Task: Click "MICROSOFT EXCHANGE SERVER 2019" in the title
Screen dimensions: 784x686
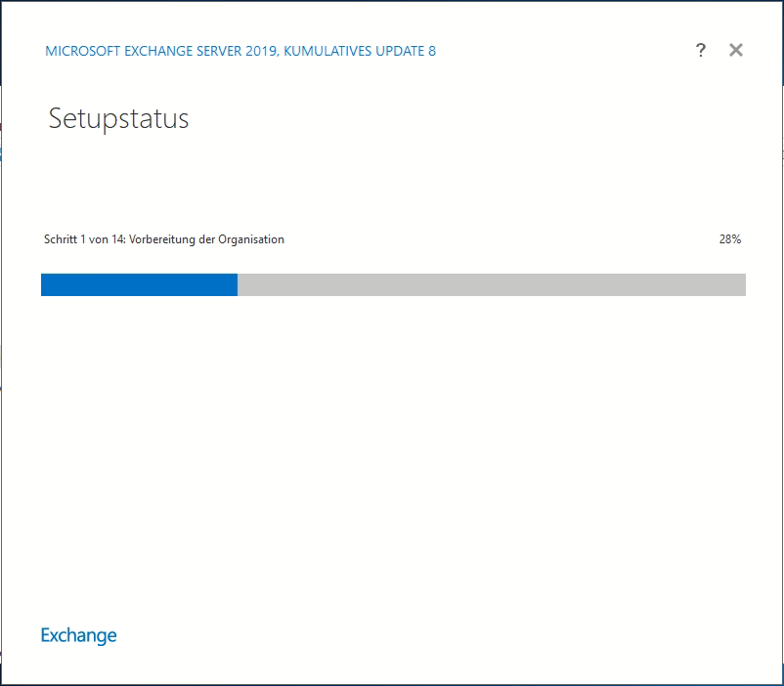Action: (x=161, y=51)
